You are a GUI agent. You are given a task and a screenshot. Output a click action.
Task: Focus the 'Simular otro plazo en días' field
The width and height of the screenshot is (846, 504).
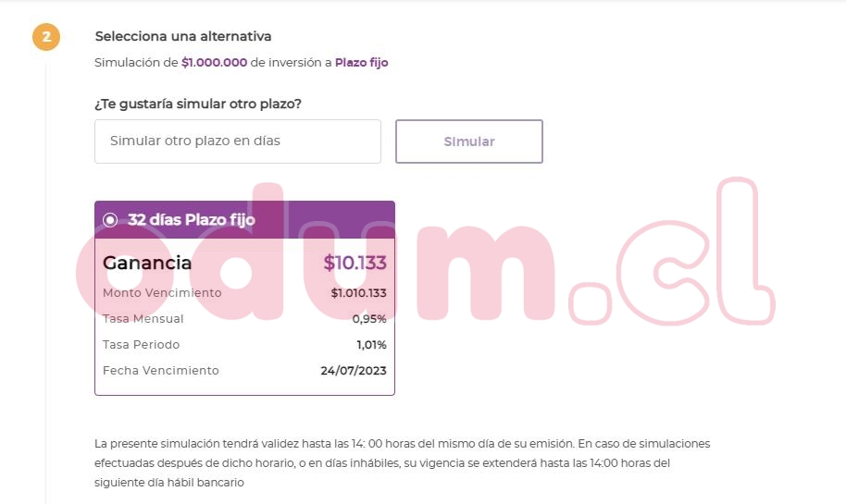[x=238, y=141]
